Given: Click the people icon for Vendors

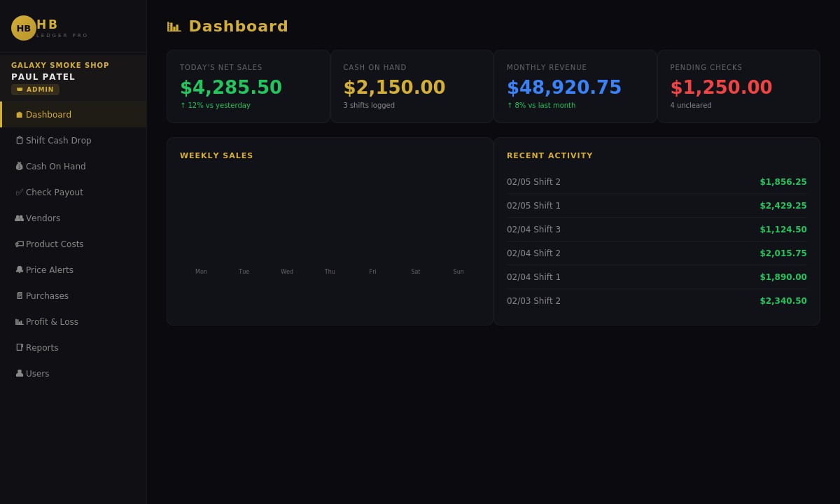Looking at the screenshot, I should (x=19, y=218).
